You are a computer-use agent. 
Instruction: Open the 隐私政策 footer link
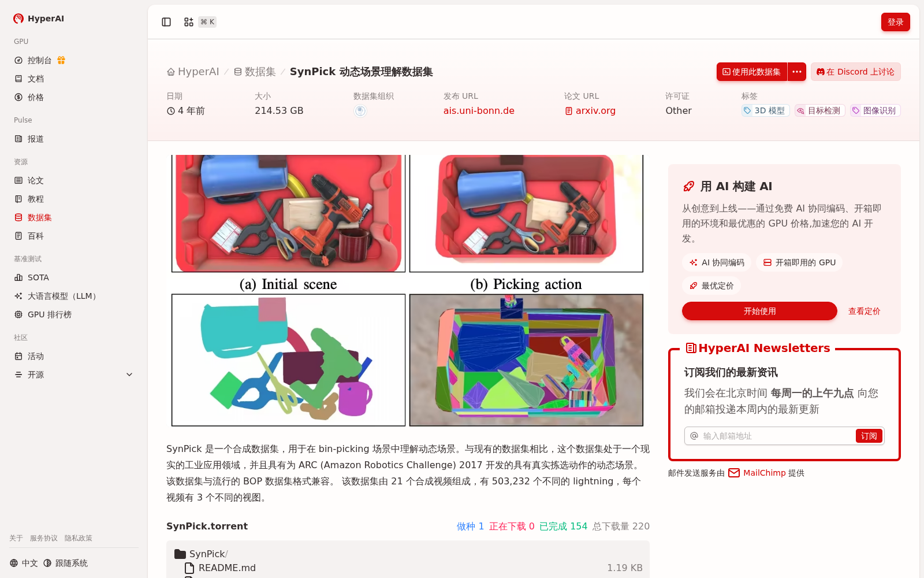[79, 538]
